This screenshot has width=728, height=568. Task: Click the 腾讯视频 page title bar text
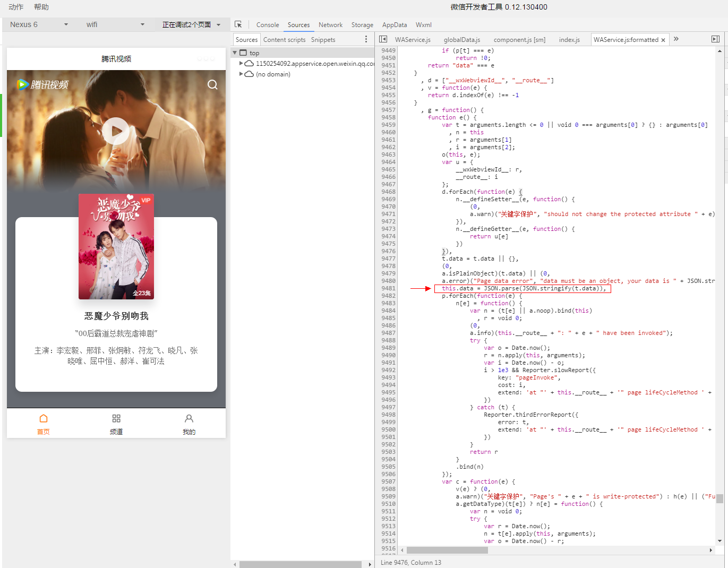(116, 59)
